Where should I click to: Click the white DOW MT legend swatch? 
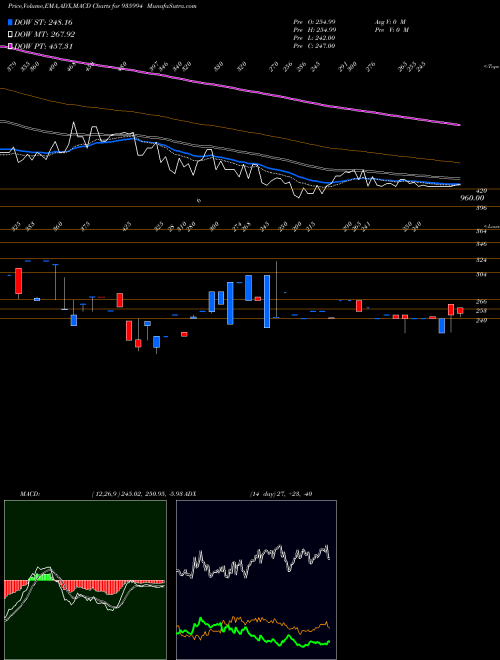[x=10, y=35]
